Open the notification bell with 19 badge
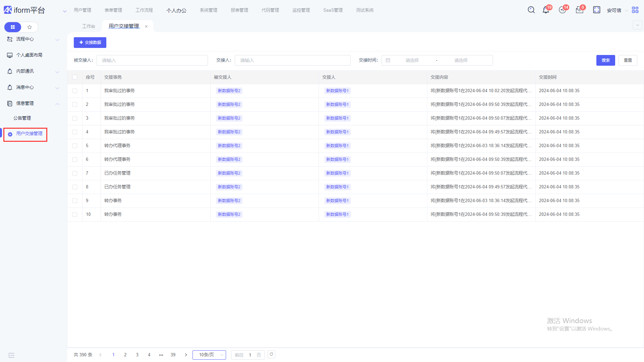The image size is (644, 362). coord(546,10)
